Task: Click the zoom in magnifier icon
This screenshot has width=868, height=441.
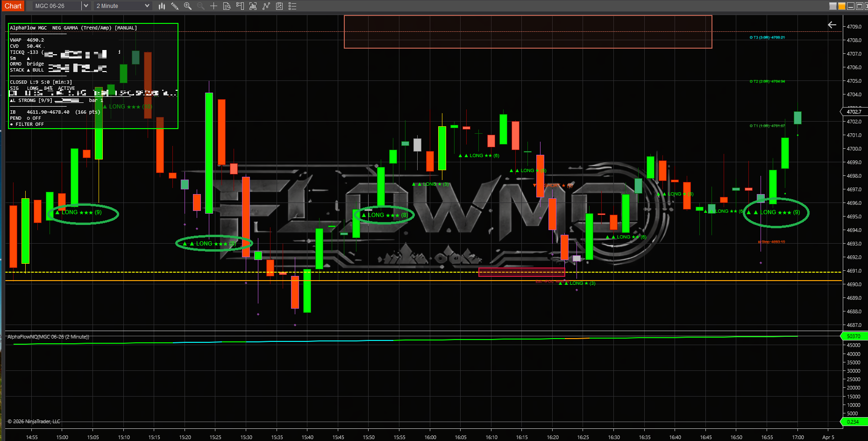Action: click(x=188, y=6)
